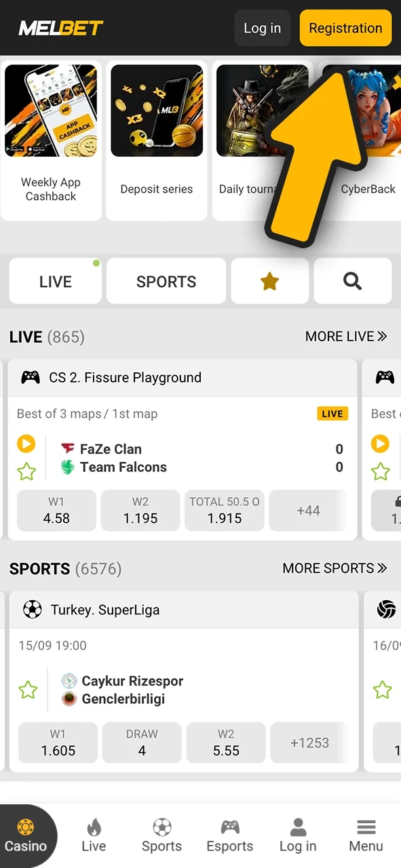Toggle favorite on the partially visible right-side match
This screenshot has height=868, width=401.
click(x=381, y=472)
